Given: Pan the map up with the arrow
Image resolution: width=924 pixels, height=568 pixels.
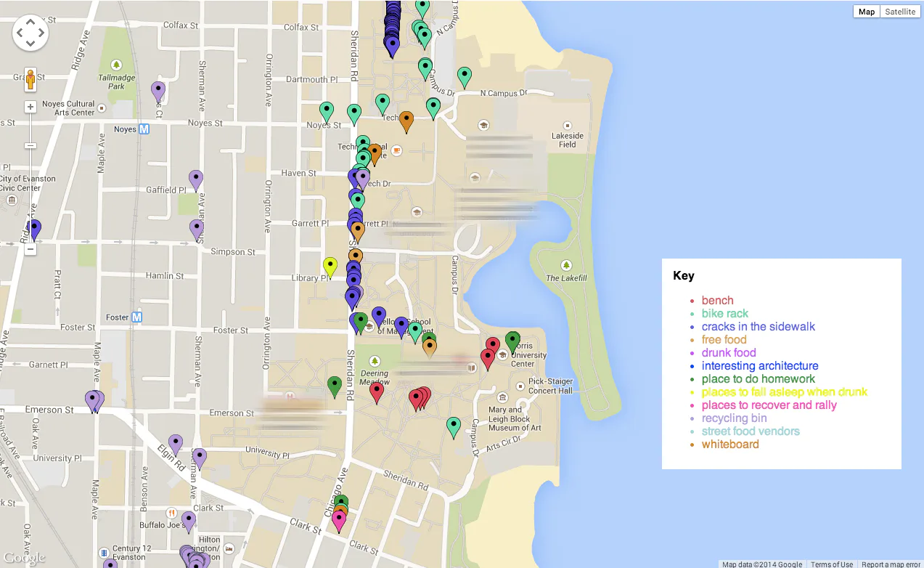Looking at the screenshot, I should pos(30,21).
